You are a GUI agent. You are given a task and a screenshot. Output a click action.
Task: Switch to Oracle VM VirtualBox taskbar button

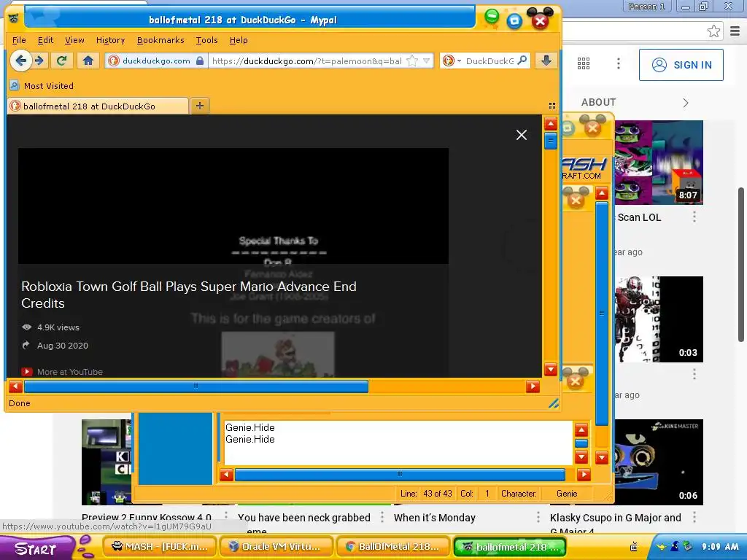276,547
